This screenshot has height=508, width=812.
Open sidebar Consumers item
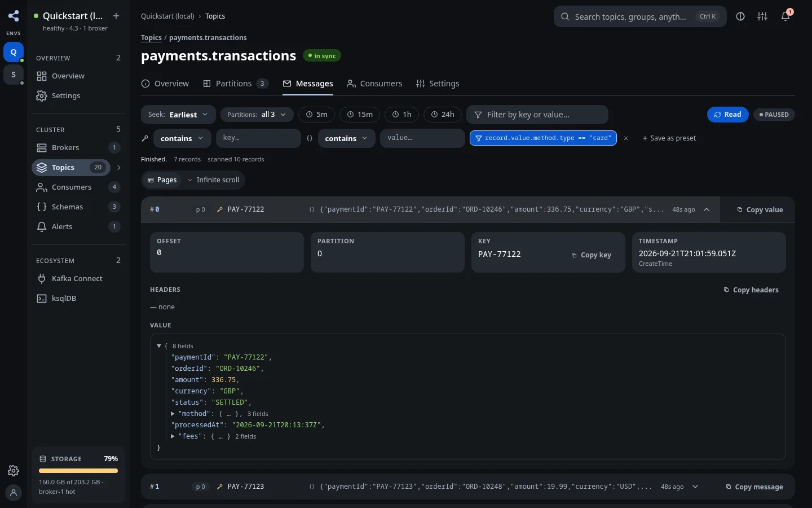[78, 187]
